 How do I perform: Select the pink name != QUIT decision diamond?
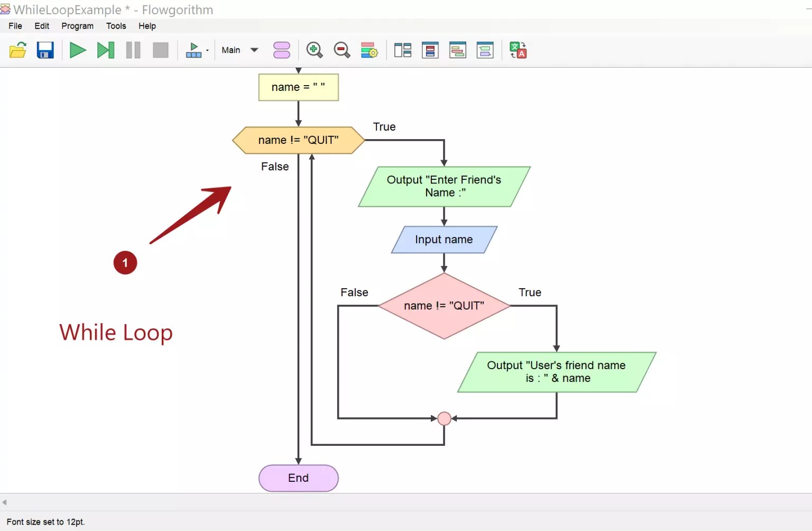(x=444, y=305)
